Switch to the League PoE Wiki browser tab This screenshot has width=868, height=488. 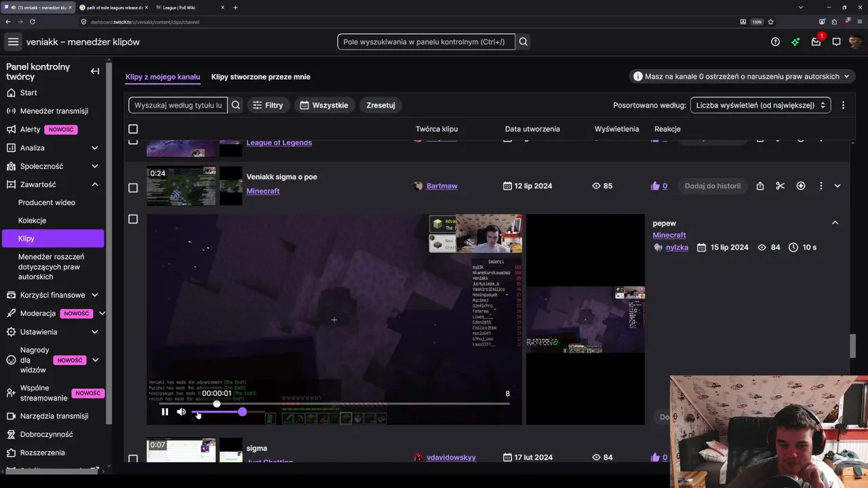click(190, 7)
